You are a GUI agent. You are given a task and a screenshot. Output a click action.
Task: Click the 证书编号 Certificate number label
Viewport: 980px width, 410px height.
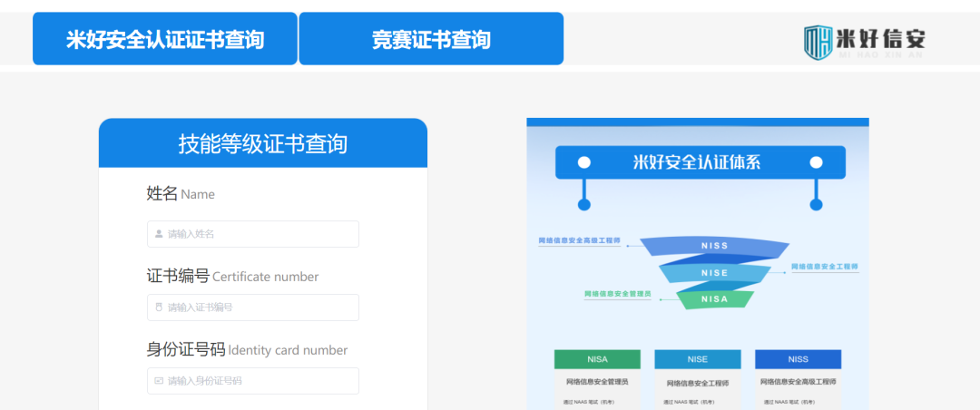232,277
